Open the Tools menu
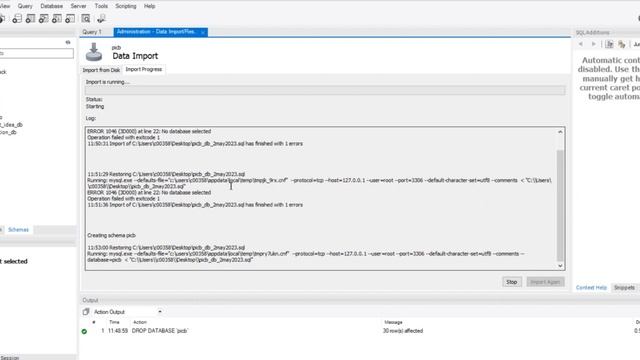Screen dimensions: 640x360 pyautogui.click(x=101, y=6)
